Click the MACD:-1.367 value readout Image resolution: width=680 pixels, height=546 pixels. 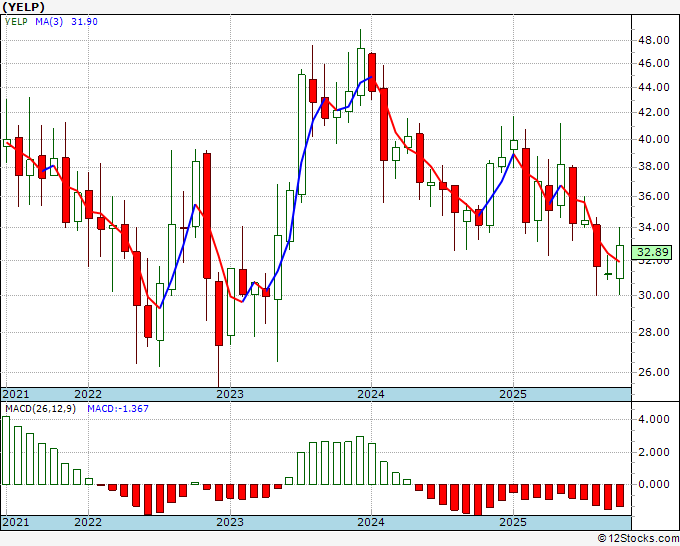[118, 409]
